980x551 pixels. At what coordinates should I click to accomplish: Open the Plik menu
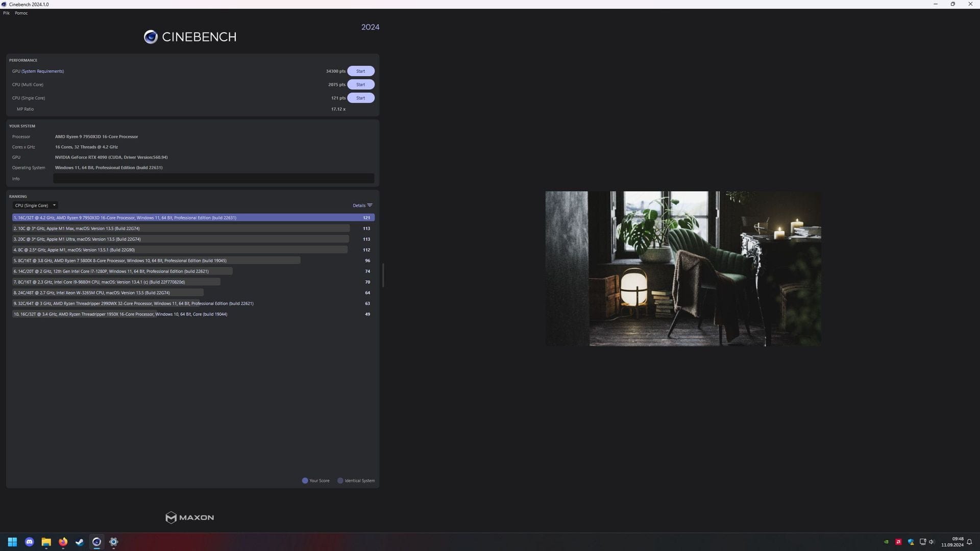pos(6,13)
